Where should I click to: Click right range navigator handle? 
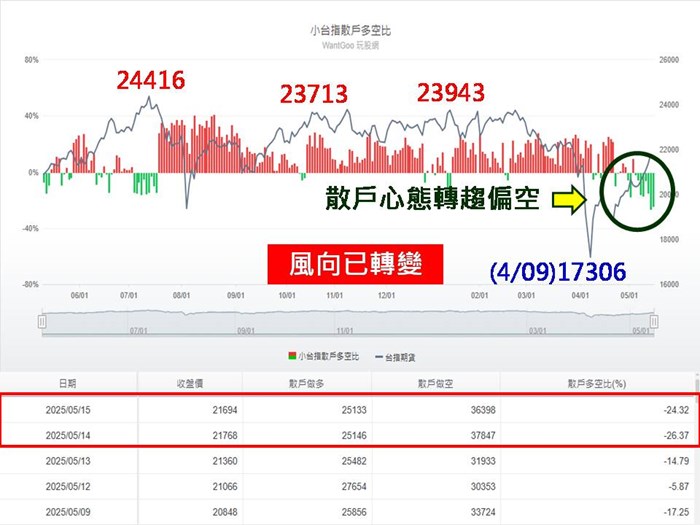coord(653,321)
